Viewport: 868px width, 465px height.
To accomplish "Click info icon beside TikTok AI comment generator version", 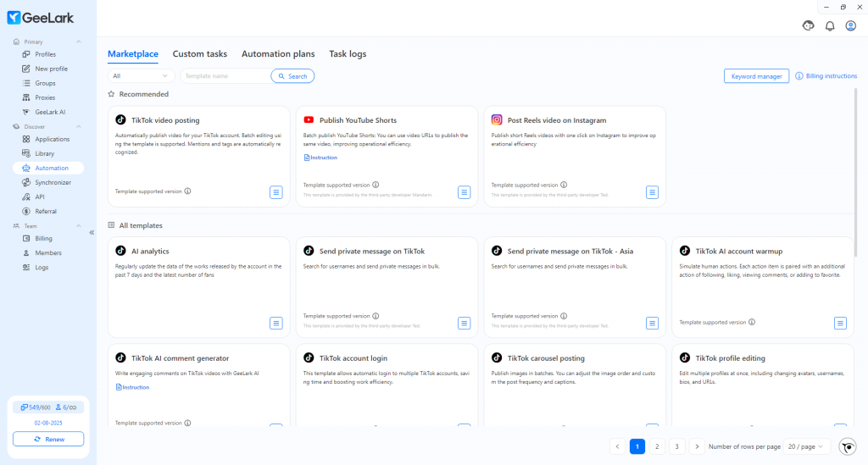I will tap(187, 423).
